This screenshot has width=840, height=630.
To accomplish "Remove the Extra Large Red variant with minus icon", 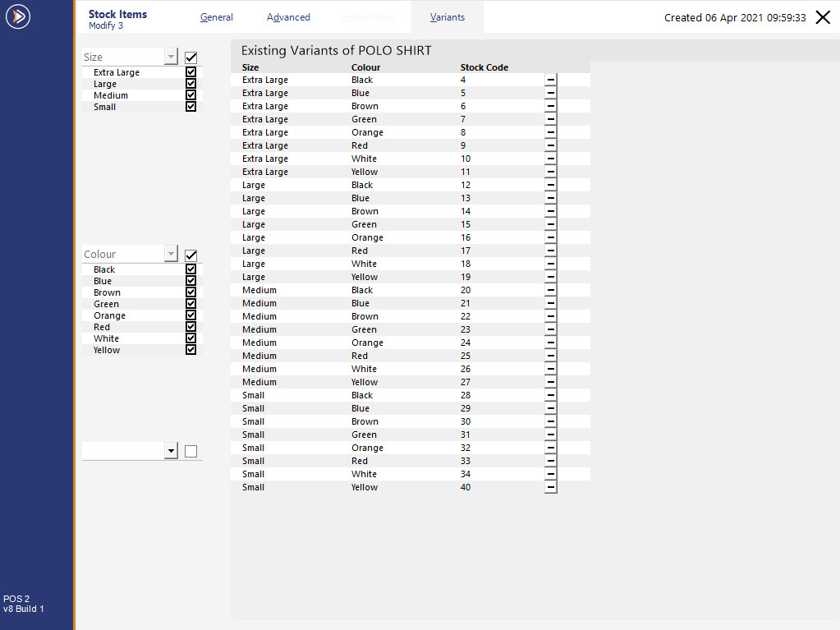I will click(550, 145).
